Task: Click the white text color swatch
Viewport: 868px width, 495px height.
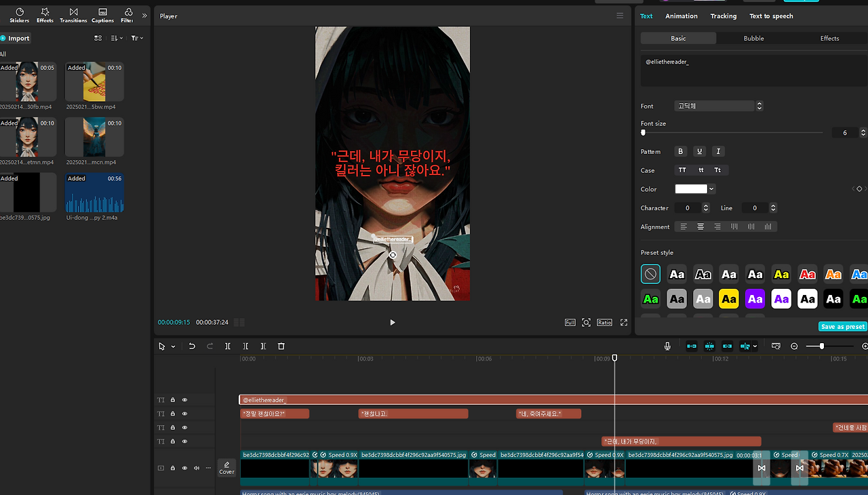Action: 691,189
